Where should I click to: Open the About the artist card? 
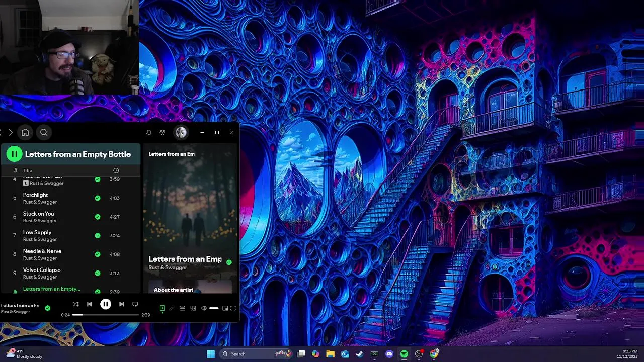190,287
